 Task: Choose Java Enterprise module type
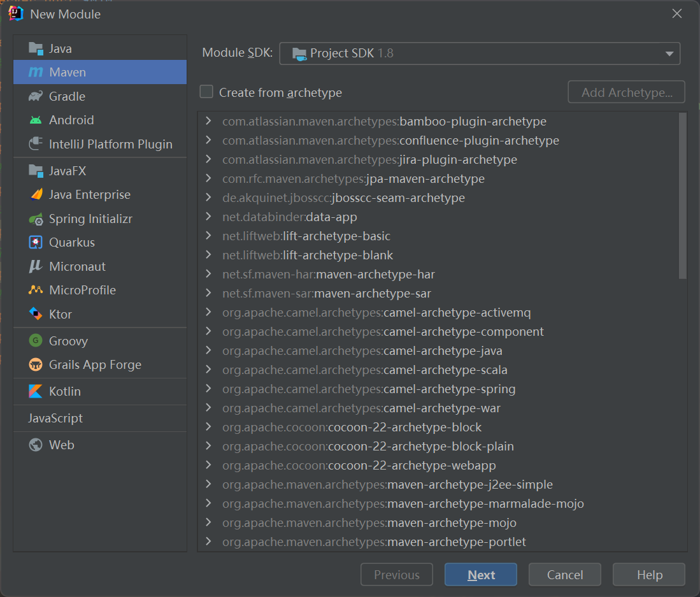tap(89, 194)
